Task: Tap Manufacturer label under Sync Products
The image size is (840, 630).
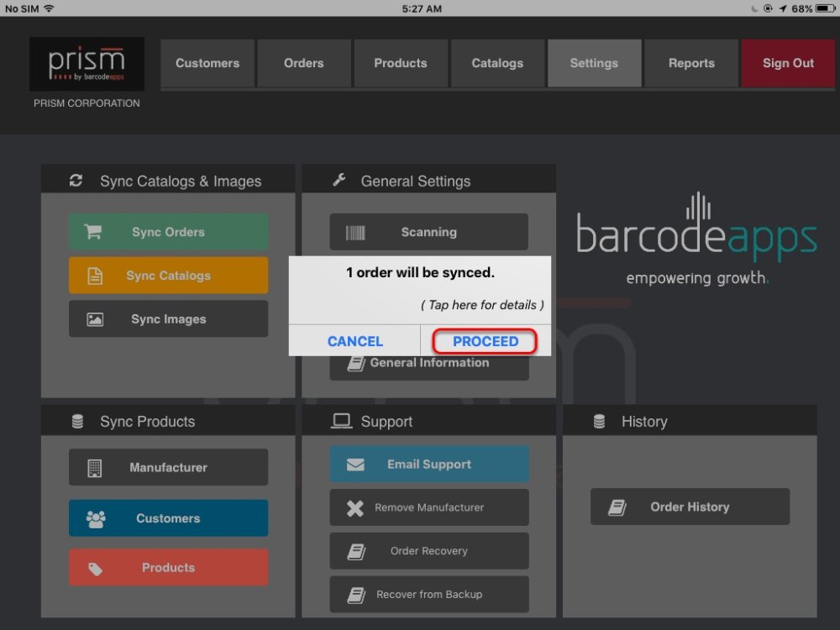Action: pyautogui.click(x=168, y=467)
